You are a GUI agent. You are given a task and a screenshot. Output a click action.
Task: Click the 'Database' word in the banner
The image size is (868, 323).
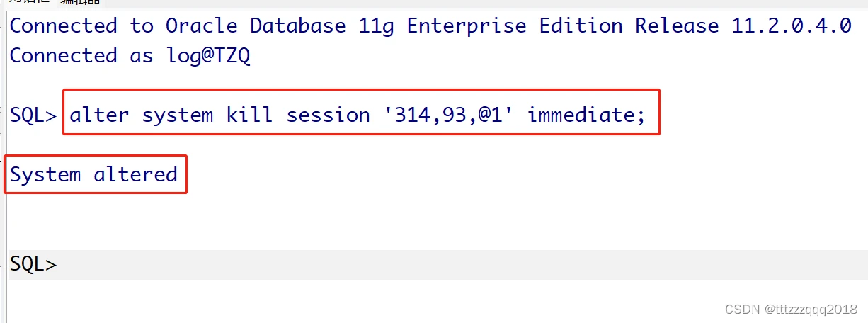click(297, 26)
